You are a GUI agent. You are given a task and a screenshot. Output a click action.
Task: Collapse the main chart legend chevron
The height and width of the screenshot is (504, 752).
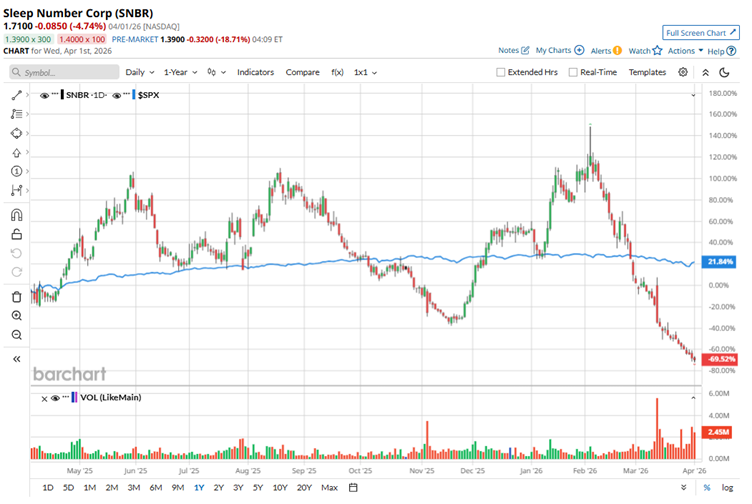(693, 95)
